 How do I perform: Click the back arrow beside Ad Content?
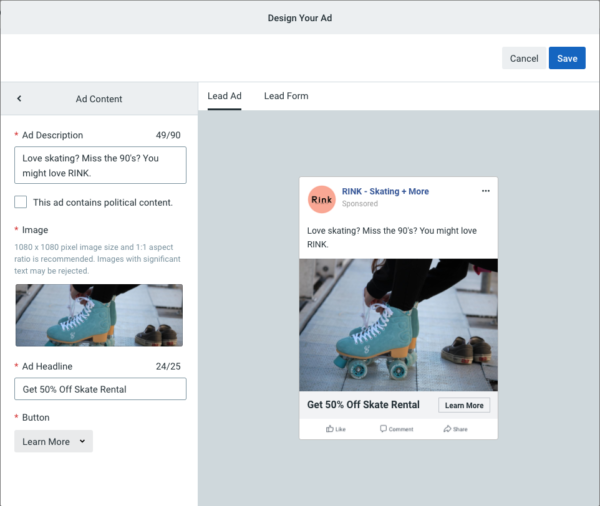point(19,99)
